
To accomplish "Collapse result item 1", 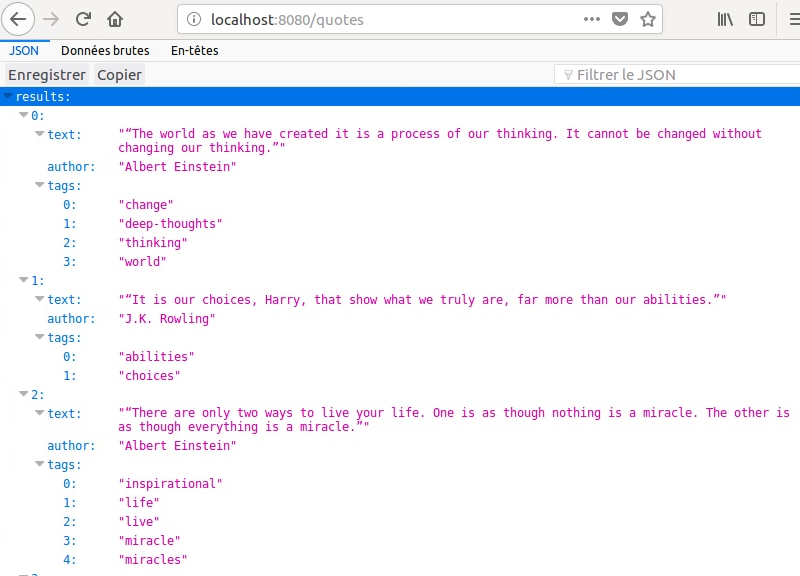I will click(x=23, y=280).
